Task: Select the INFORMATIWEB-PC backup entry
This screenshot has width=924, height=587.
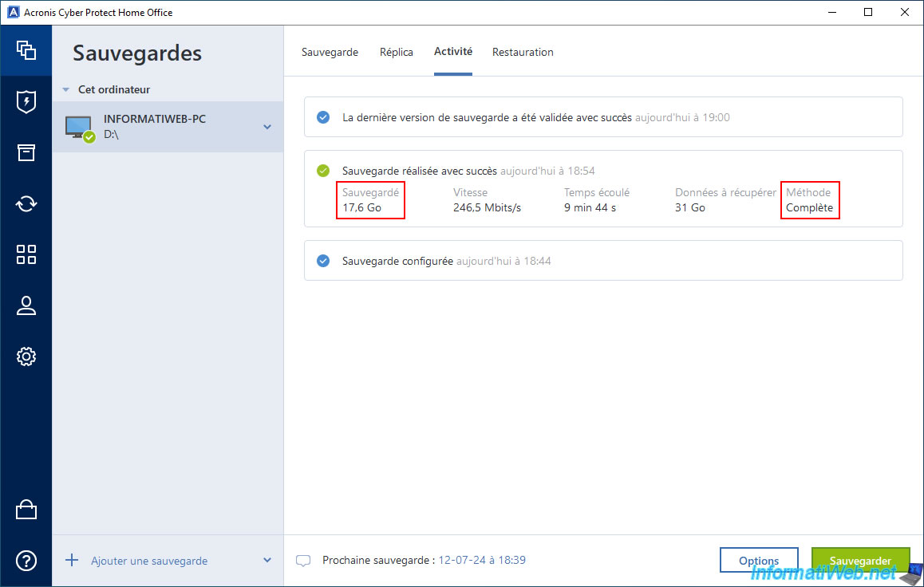Action: (168, 127)
